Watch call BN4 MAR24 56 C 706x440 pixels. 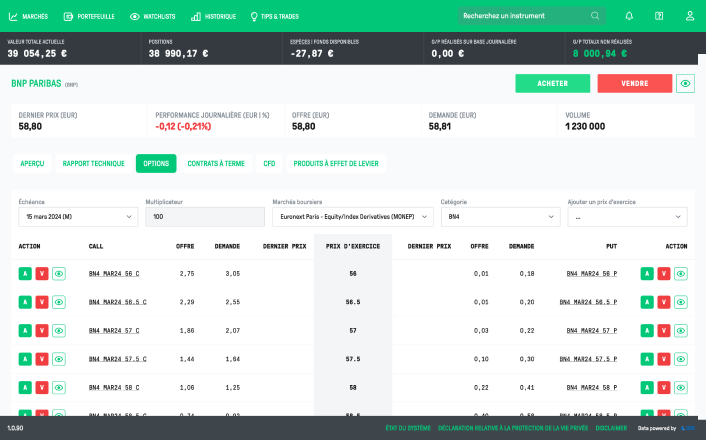point(59,273)
